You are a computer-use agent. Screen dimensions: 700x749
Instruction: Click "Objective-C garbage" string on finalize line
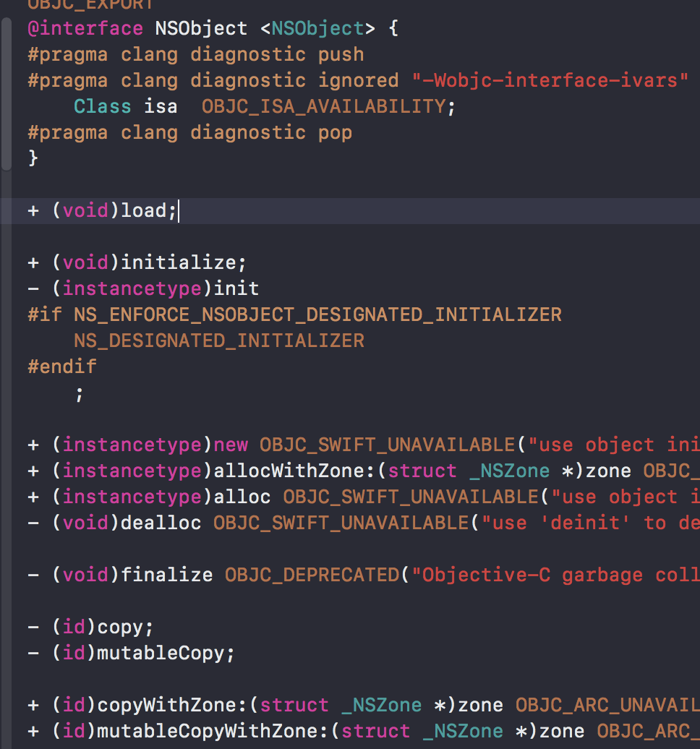pos(527,575)
